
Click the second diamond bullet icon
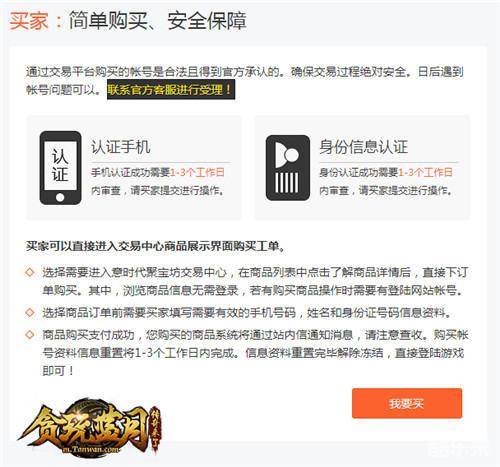pyautogui.click(x=30, y=313)
